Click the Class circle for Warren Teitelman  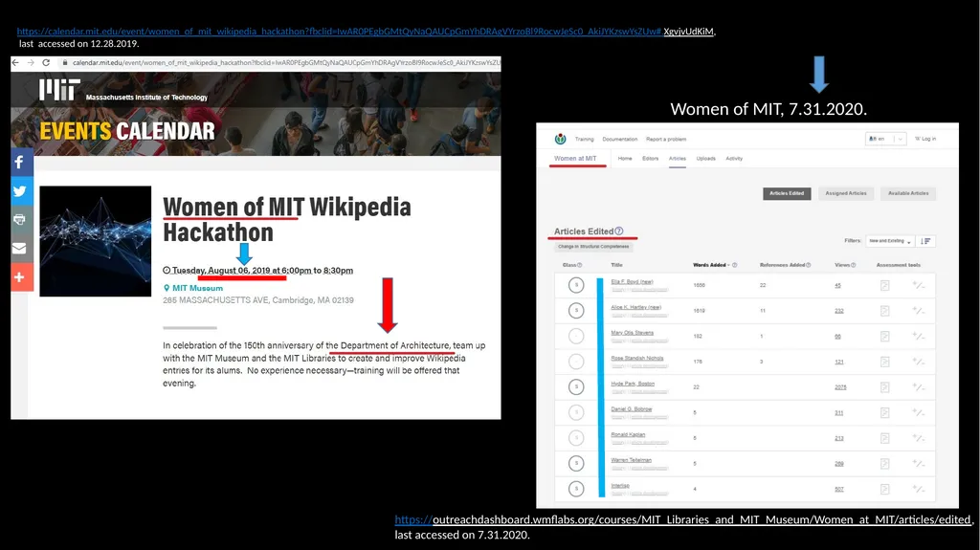click(x=576, y=464)
